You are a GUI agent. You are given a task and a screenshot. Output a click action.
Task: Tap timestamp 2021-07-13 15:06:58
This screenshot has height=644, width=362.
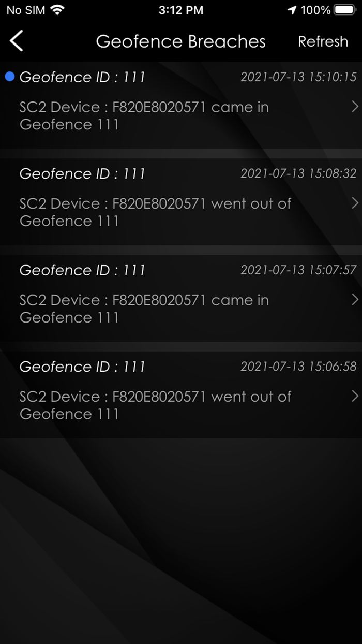(299, 367)
